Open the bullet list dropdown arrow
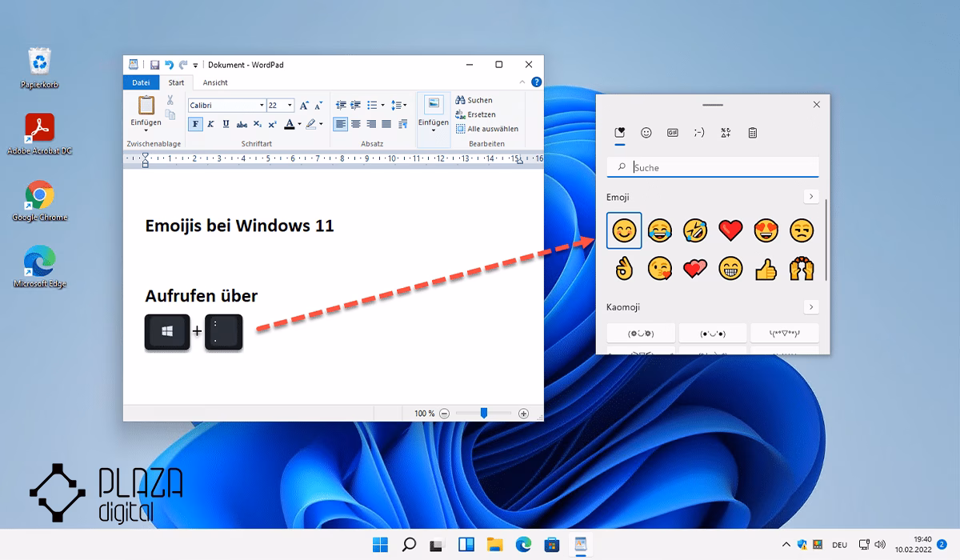 coord(382,105)
